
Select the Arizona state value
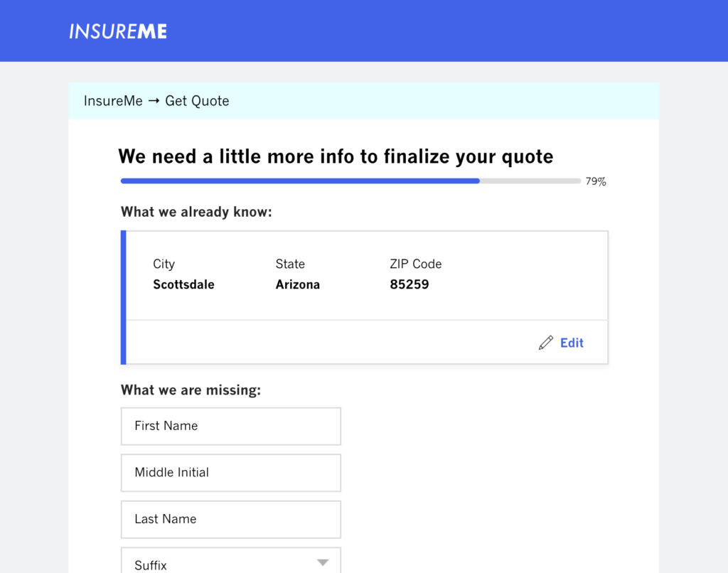298,284
